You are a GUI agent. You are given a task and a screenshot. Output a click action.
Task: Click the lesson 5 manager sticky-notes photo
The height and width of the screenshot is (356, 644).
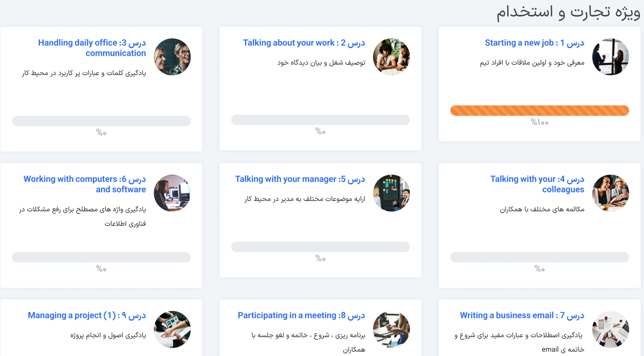(391, 193)
